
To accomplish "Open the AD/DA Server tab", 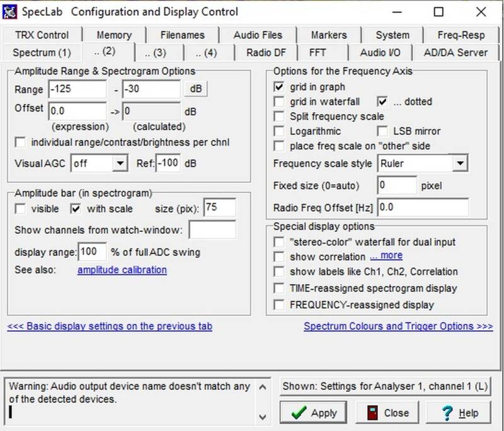I will [x=455, y=52].
